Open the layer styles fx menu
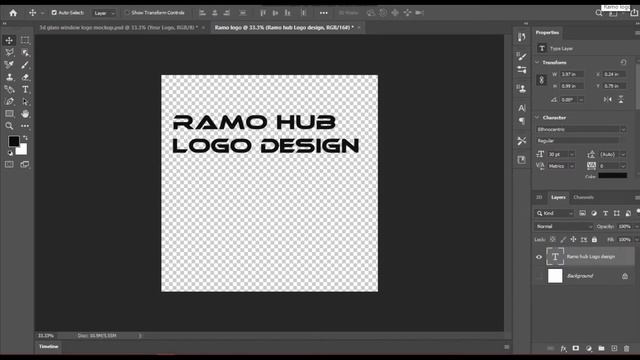Image resolution: width=640 pixels, height=360 pixels. 563,348
